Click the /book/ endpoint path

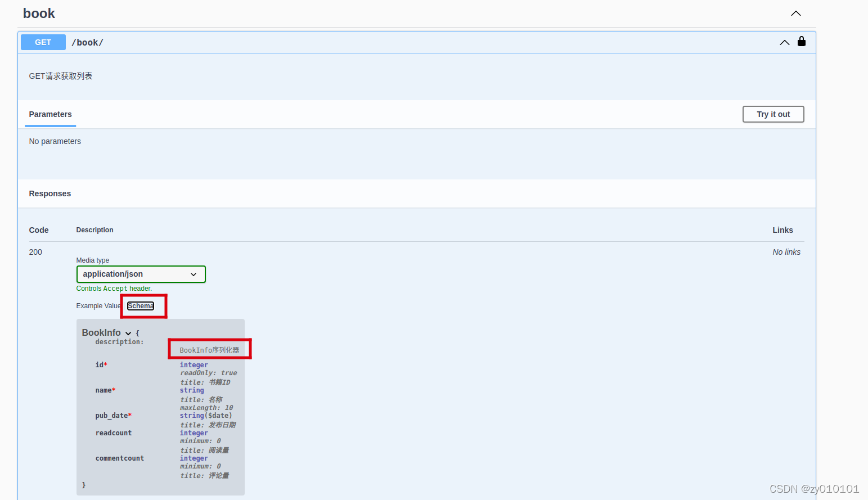point(88,42)
